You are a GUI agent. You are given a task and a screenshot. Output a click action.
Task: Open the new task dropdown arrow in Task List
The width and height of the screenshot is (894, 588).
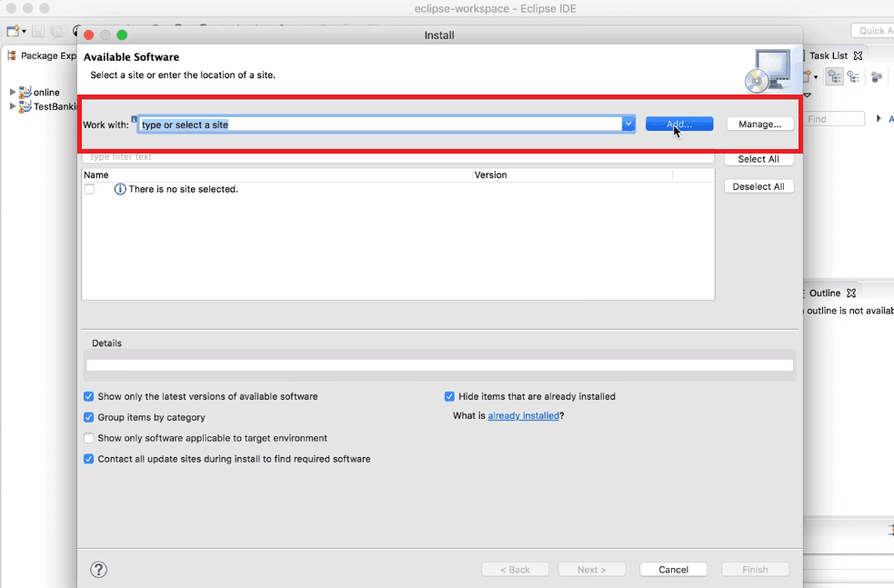pos(817,77)
